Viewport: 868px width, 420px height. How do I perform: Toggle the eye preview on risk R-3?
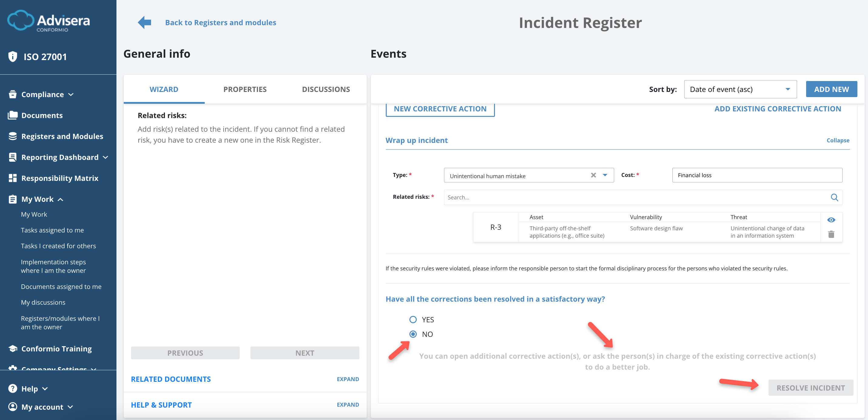831,219
